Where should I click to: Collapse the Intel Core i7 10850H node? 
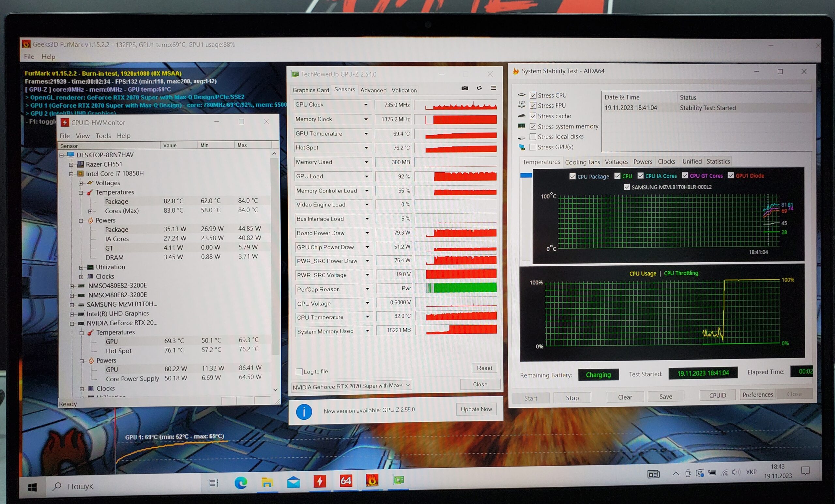pyautogui.click(x=71, y=174)
